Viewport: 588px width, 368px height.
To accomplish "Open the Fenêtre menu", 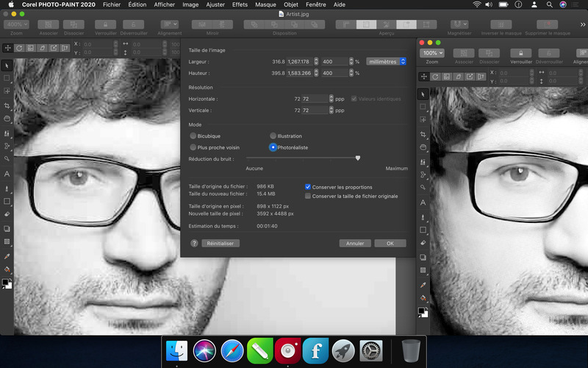I will (316, 4).
